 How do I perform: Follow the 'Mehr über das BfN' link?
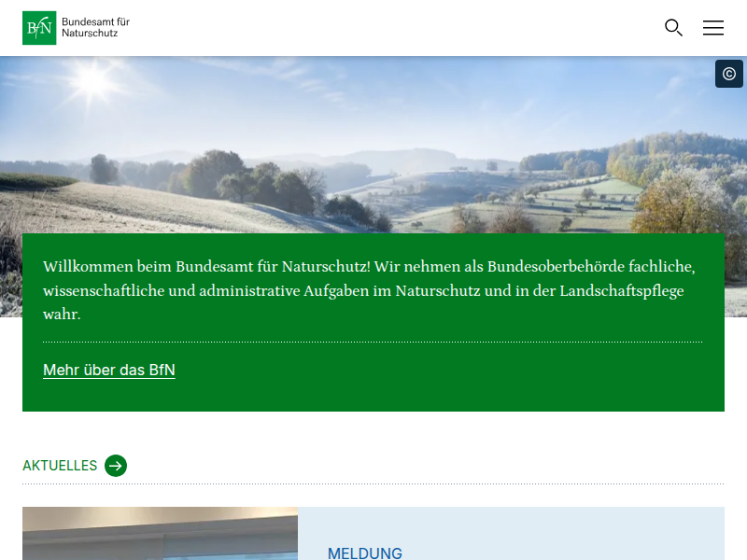(x=109, y=371)
